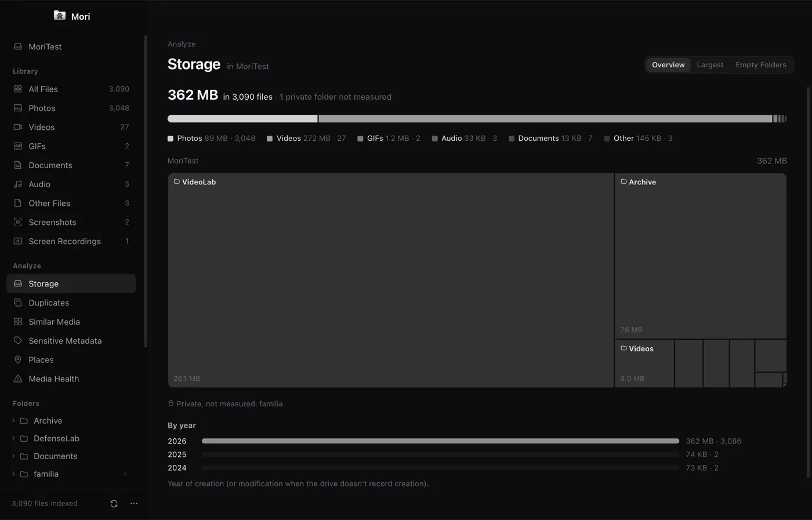Open Screen Recordings icon
Screen dimensions: 812x520
pyautogui.click(x=18, y=241)
